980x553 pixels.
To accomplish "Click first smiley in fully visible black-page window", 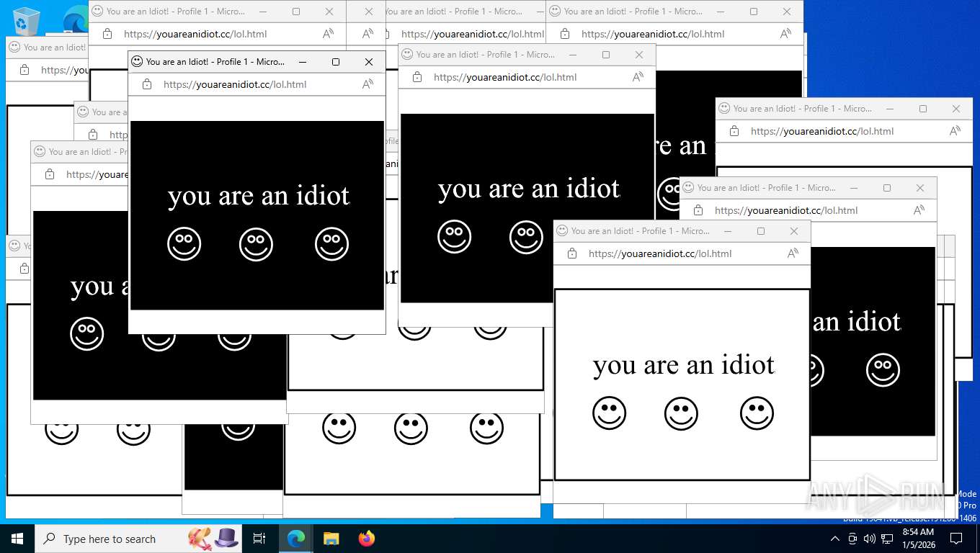I will click(184, 244).
